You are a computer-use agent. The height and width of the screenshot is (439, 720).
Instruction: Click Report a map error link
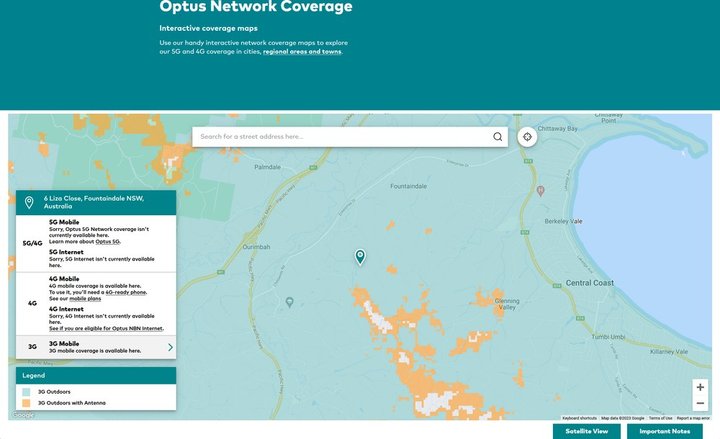(693, 418)
